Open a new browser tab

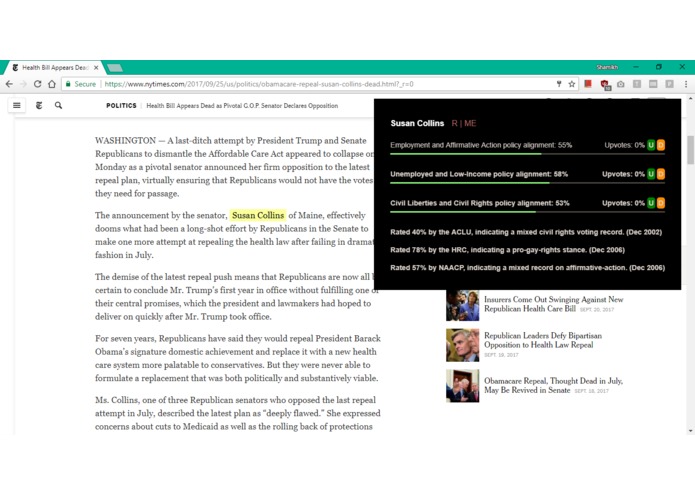click(115, 68)
